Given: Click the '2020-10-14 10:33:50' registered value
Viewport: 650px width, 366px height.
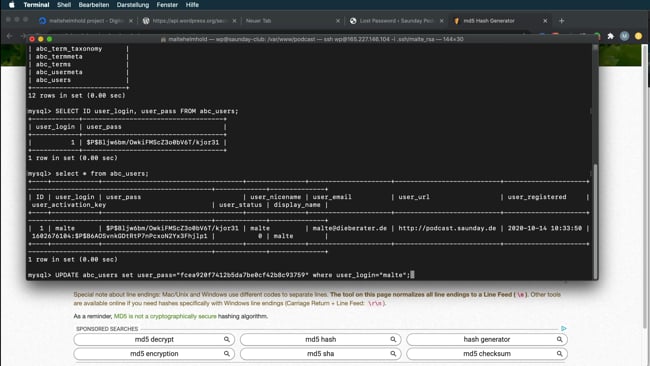Looking at the screenshot, I should pos(545,228).
